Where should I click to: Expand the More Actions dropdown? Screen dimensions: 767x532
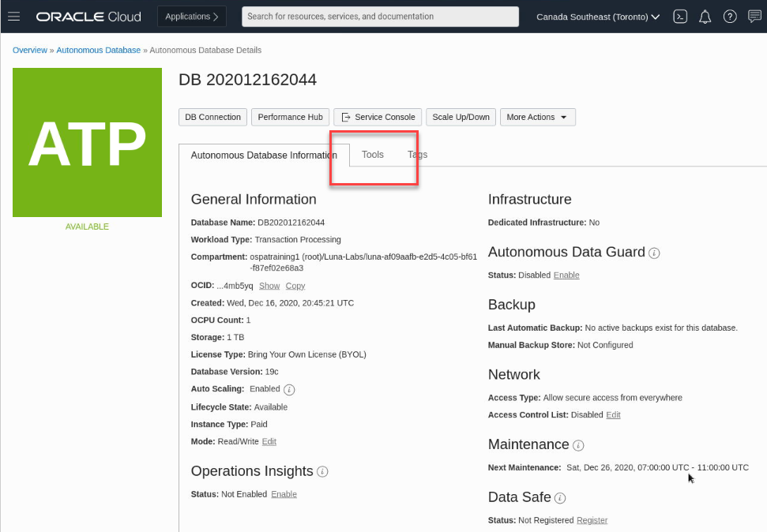pos(538,118)
